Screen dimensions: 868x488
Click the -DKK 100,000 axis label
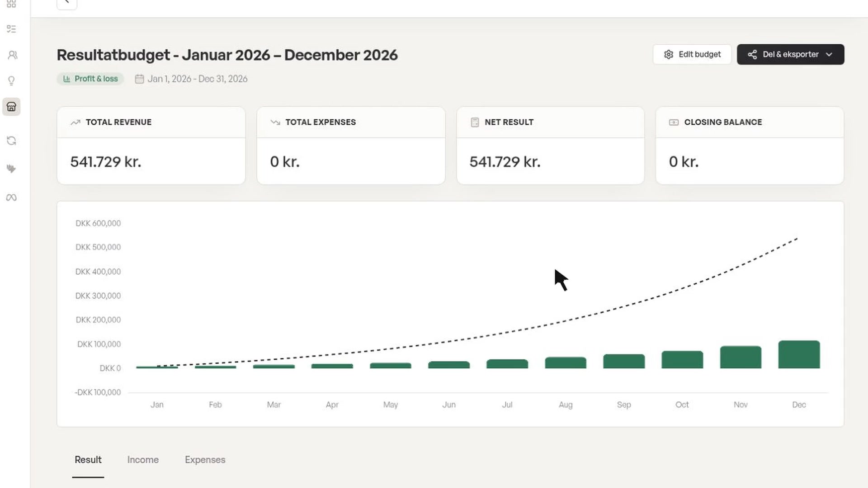click(x=98, y=392)
